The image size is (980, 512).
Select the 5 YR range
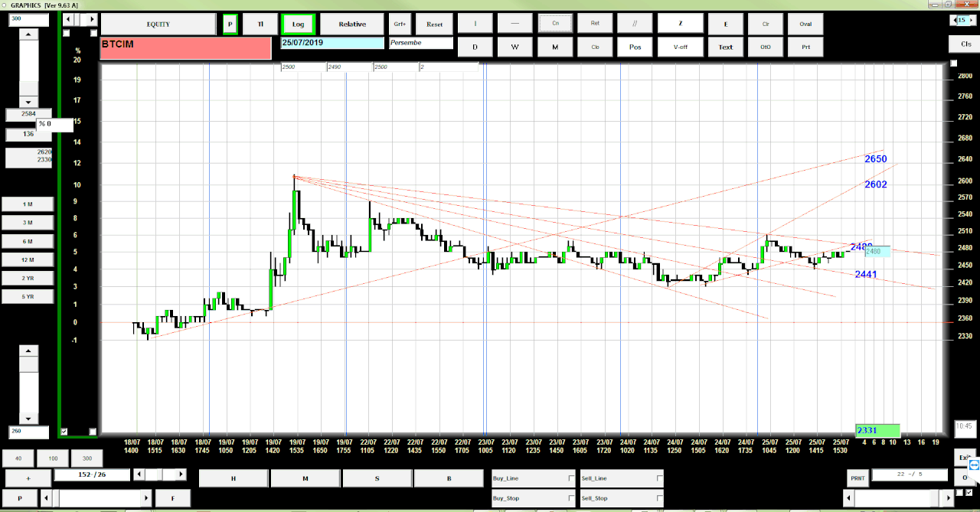28,296
